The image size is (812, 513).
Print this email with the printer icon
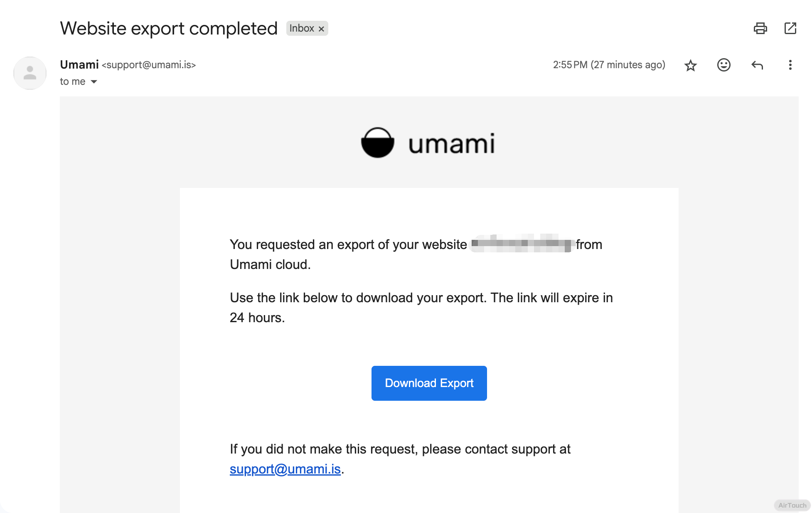point(760,28)
